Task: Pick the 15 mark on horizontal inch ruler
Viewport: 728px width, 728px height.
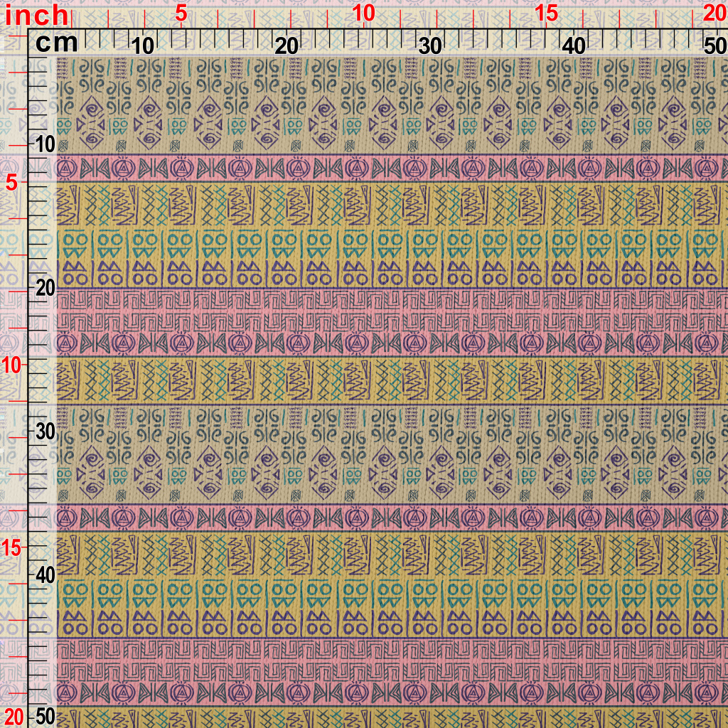Action: coord(546,14)
